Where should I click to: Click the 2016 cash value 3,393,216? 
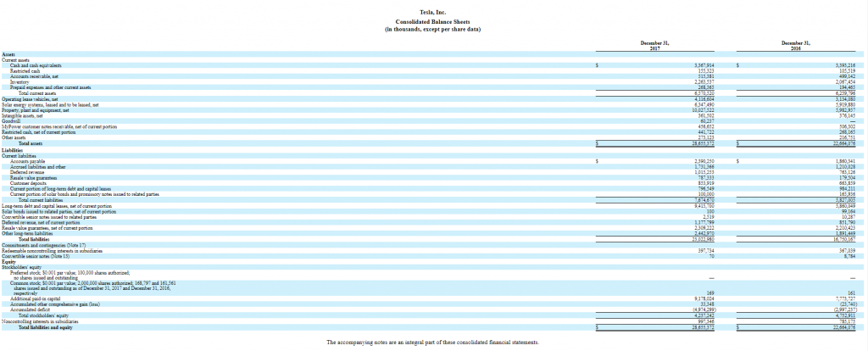coord(845,66)
